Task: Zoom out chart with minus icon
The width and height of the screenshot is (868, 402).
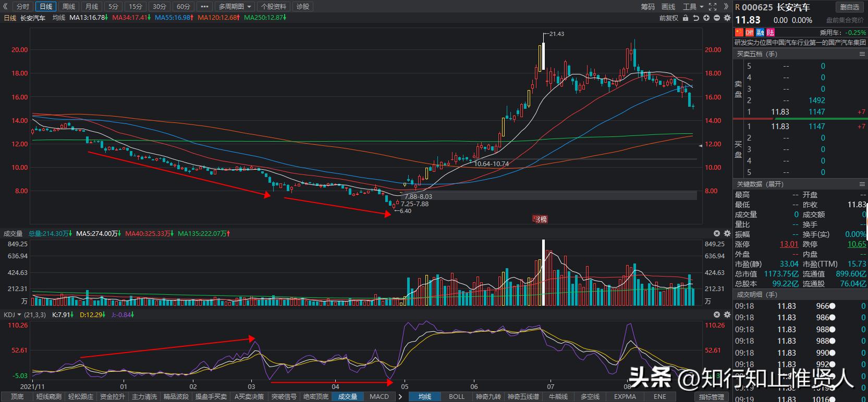Action: point(717,18)
